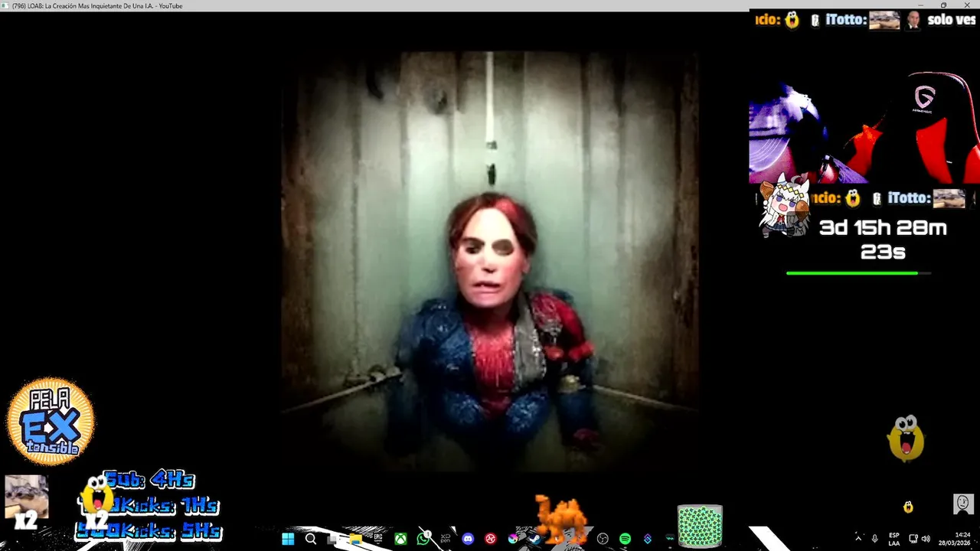
Task: Click the '500Kicks: 5Hs' overlay text
Action: (x=149, y=530)
